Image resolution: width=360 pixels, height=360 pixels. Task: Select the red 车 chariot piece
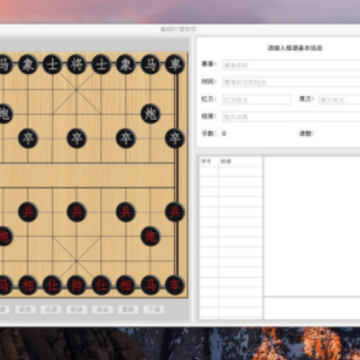[x=175, y=285]
